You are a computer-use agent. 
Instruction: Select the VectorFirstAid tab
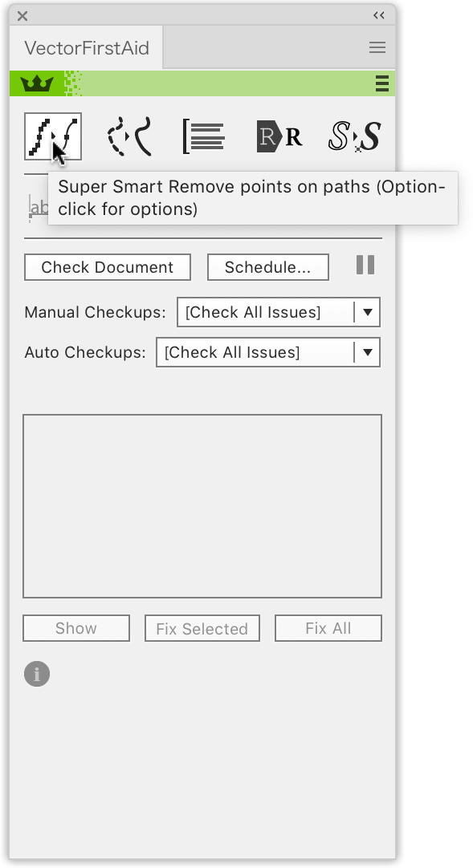[x=87, y=48]
